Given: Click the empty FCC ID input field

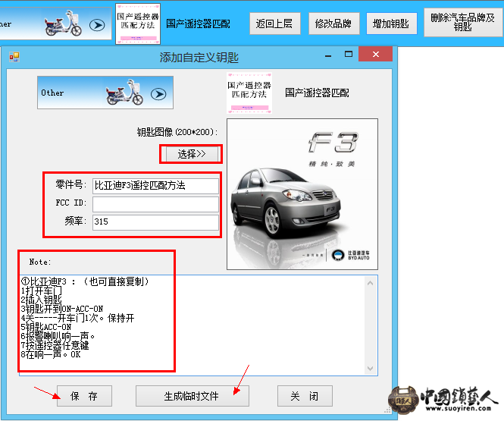Looking at the screenshot, I should (x=155, y=204).
